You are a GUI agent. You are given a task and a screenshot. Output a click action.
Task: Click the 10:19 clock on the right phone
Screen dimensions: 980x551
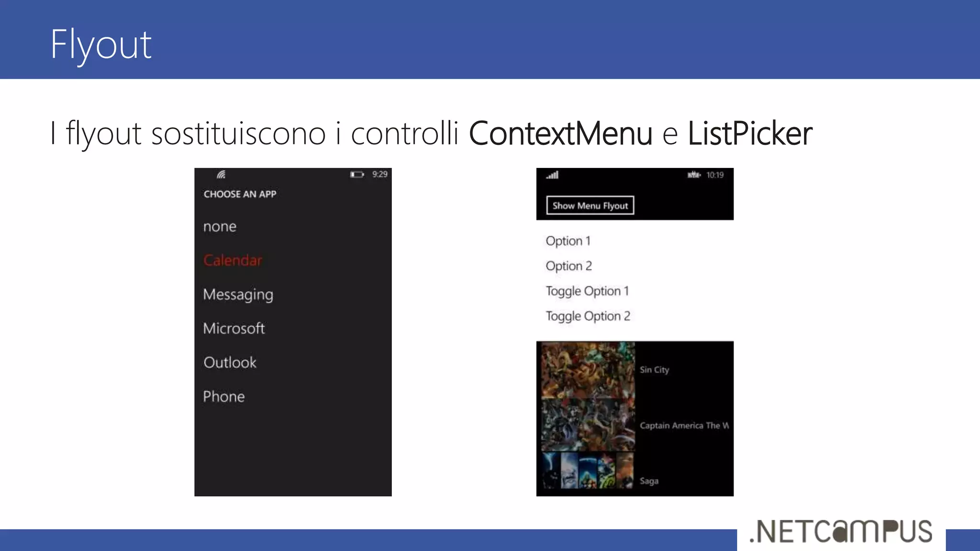pyautogui.click(x=715, y=175)
